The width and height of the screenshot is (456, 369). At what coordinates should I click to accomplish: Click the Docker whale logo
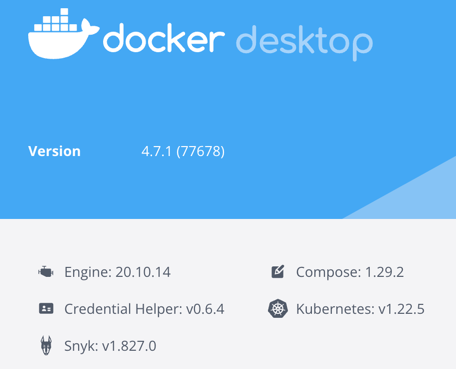click(63, 34)
